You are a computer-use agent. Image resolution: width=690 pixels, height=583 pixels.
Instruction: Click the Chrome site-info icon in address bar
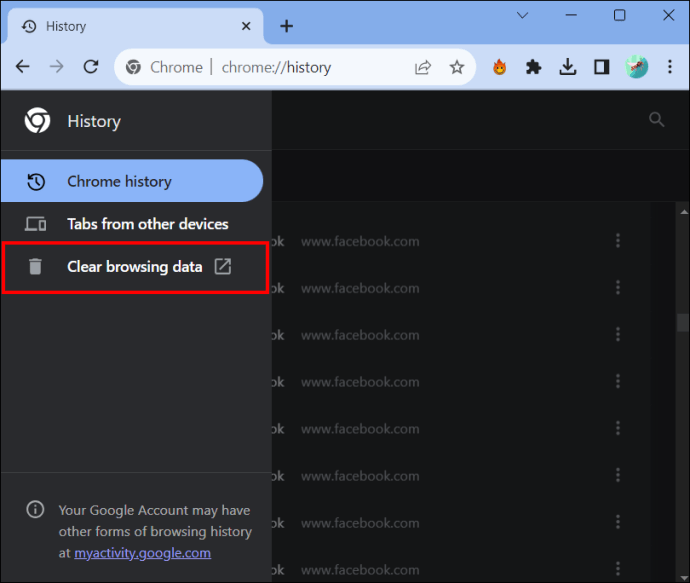pos(133,67)
